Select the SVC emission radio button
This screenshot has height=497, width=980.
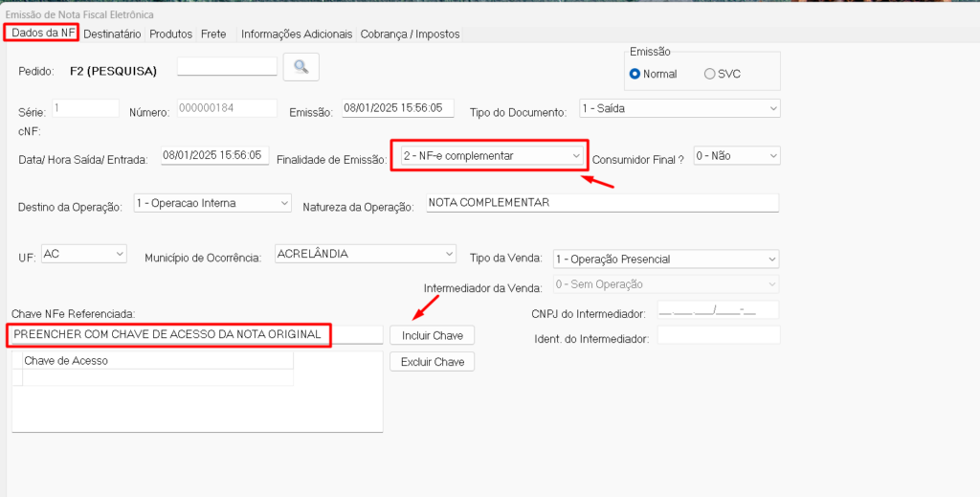tap(709, 74)
